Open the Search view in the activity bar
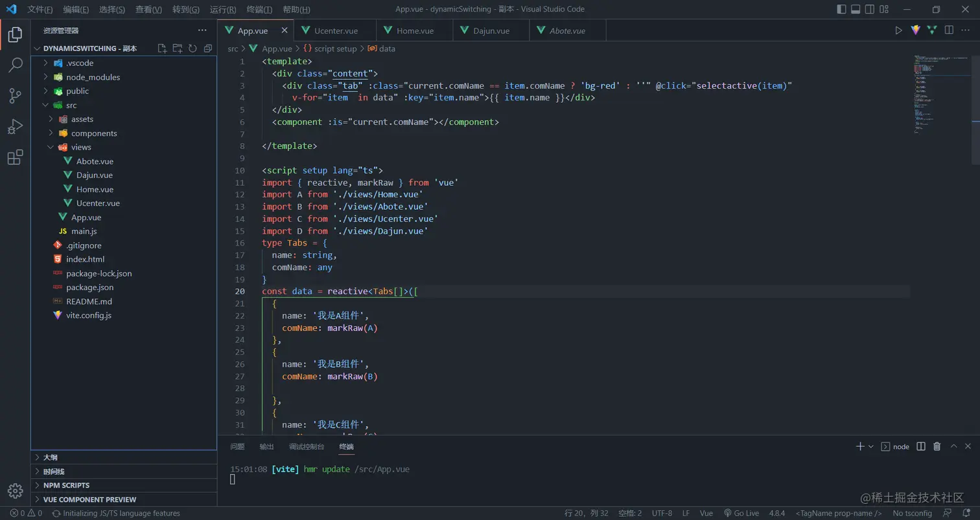The height and width of the screenshot is (520, 980). click(15, 65)
